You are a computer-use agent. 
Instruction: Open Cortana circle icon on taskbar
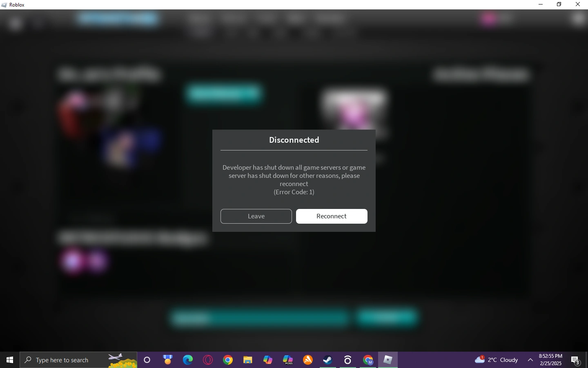coord(147,360)
